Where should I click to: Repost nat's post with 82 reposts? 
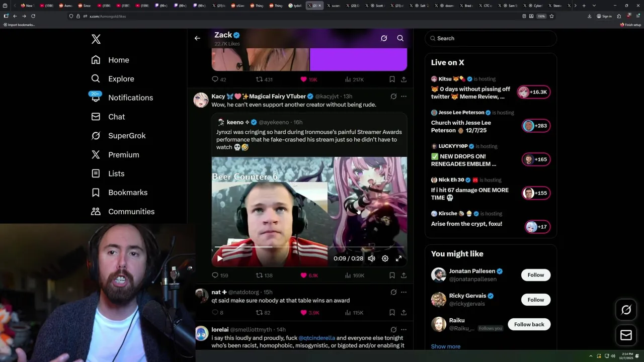263,313
